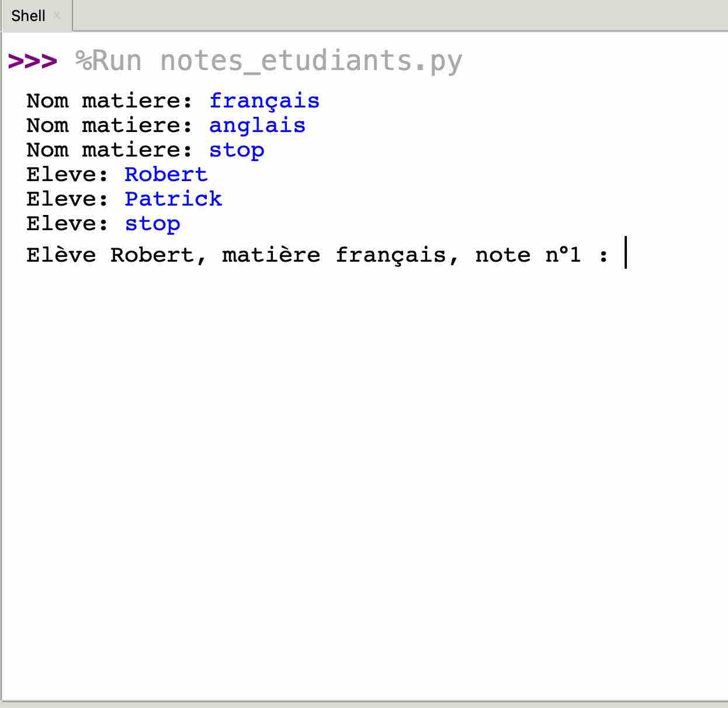
Task: Click the 'stop' entry after Eleve
Action: [x=152, y=224]
